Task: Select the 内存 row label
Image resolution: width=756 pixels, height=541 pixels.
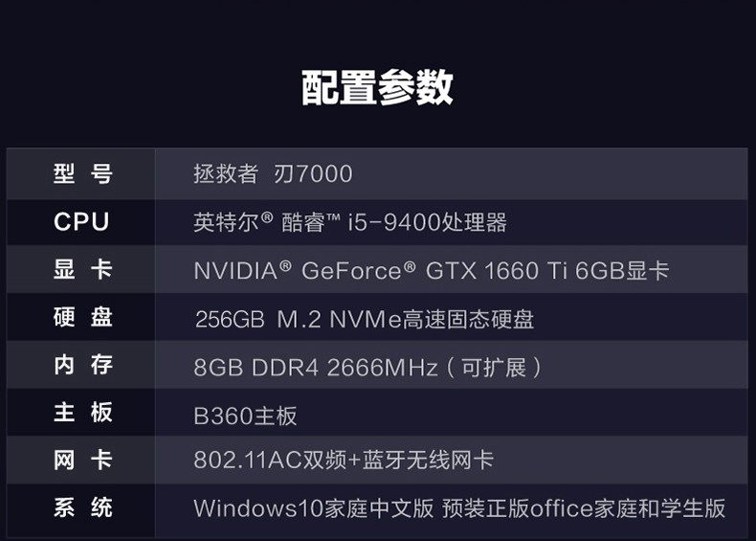Action: [x=83, y=365]
